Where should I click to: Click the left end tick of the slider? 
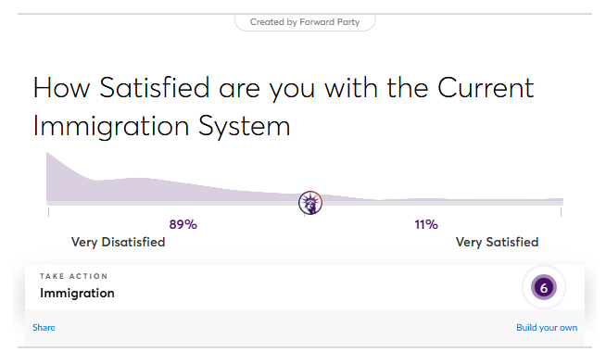(48, 212)
